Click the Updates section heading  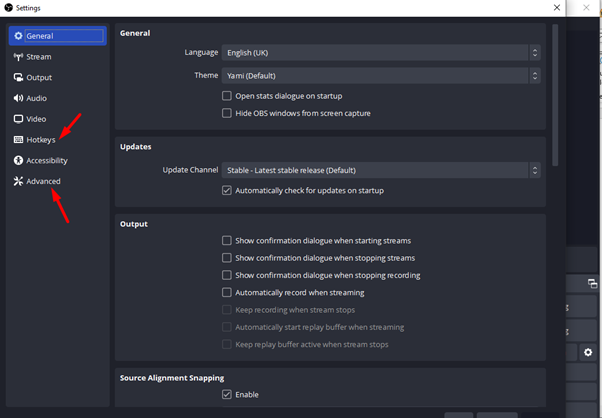(136, 147)
